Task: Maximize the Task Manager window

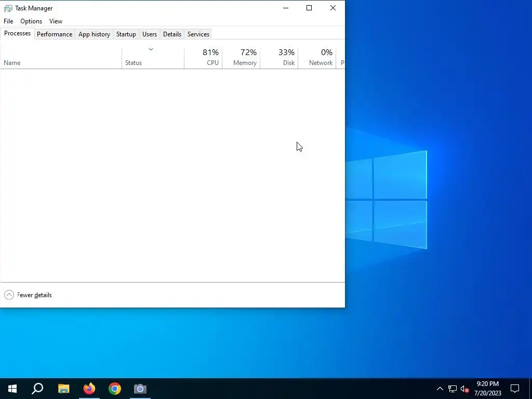Action: pos(309,8)
